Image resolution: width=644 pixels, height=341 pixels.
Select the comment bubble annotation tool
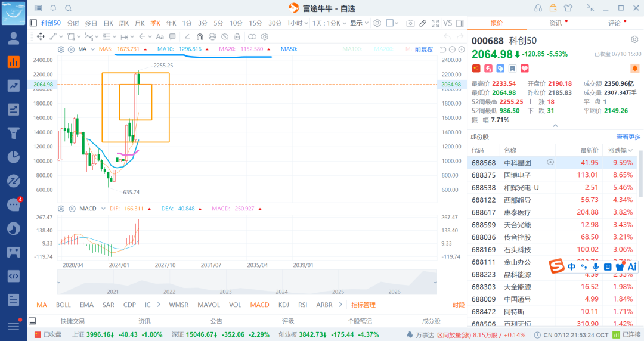point(172,36)
